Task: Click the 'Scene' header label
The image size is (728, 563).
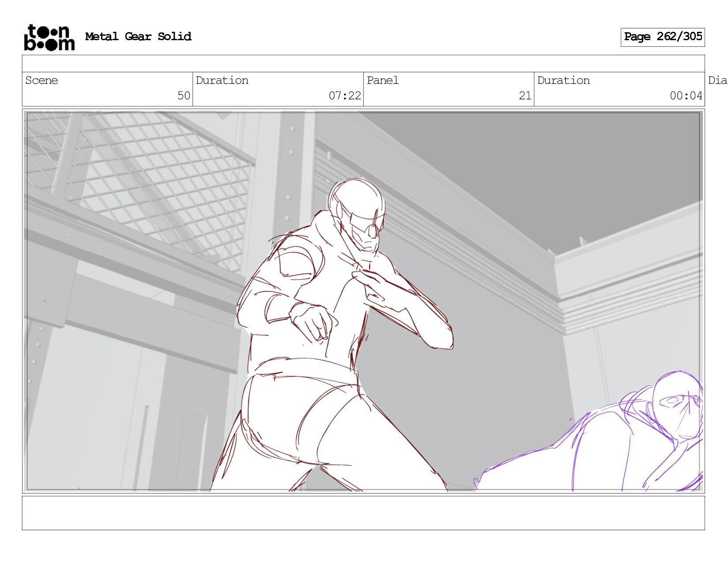Action: (x=41, y=80)
